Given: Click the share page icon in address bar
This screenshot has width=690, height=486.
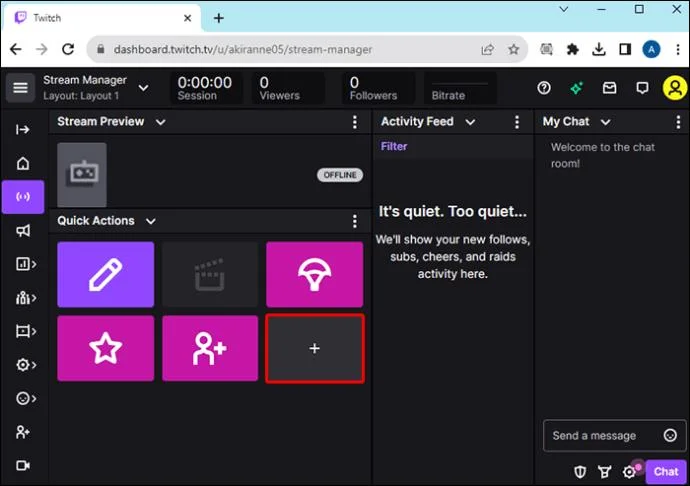Looking at the screenshot, I should coord(487,49).
